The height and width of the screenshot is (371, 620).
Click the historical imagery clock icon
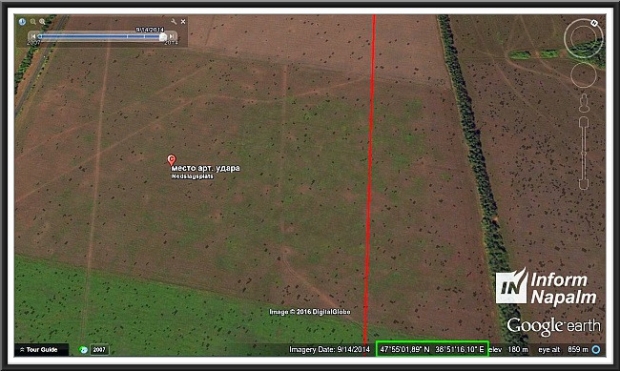[x=22, y=22]
